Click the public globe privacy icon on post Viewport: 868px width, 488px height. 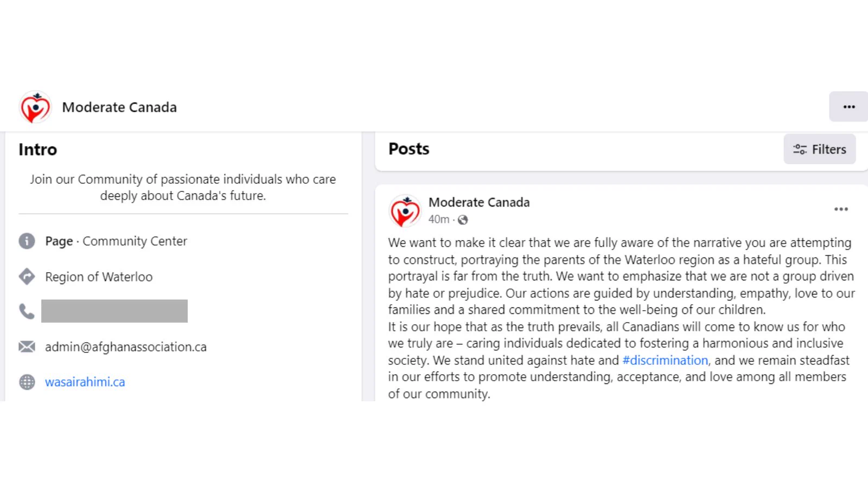(463, 220)
